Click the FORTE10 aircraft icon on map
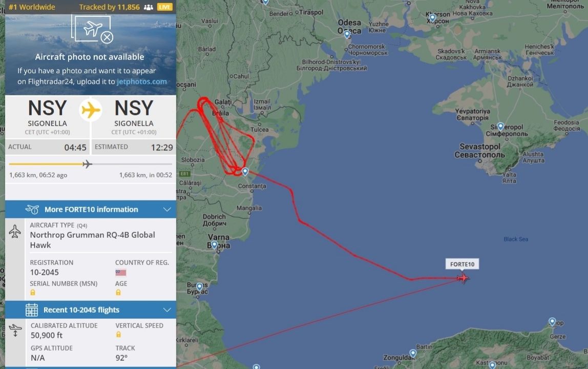The height and width of the screenshot is (369, 588). pos(463,278)
